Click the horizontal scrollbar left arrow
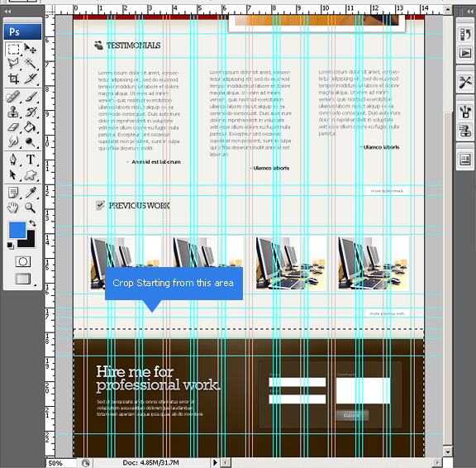 tap(225, 463)
